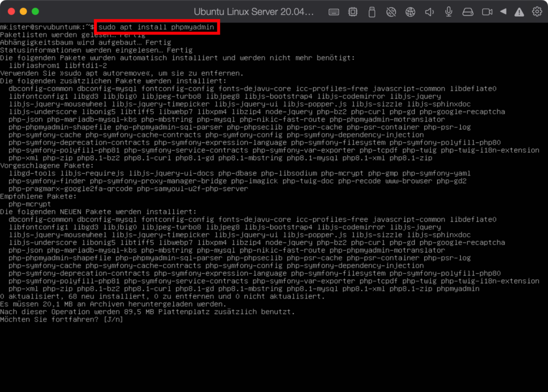Click "php-samyoul-u2f-php-server" package name
Image resolution: width=548 pixels, height=392 pixels.
coord(193,188)
